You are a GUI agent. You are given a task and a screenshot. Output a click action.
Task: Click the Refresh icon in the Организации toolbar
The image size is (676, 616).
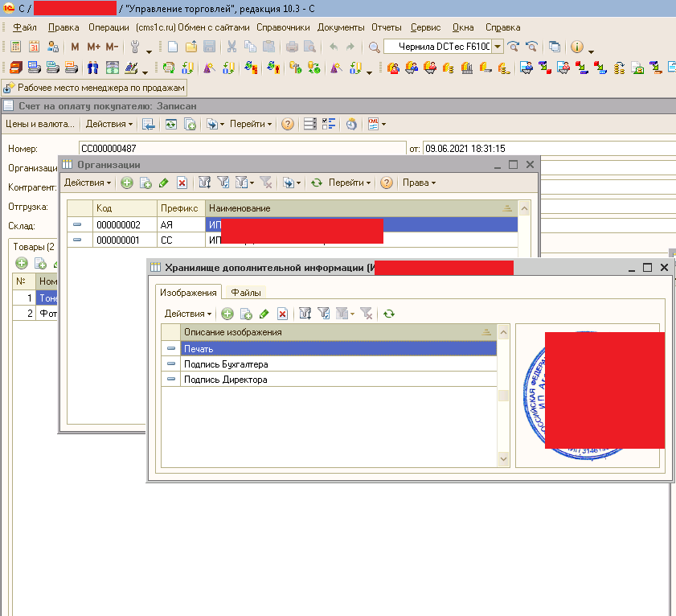point(317,183)
